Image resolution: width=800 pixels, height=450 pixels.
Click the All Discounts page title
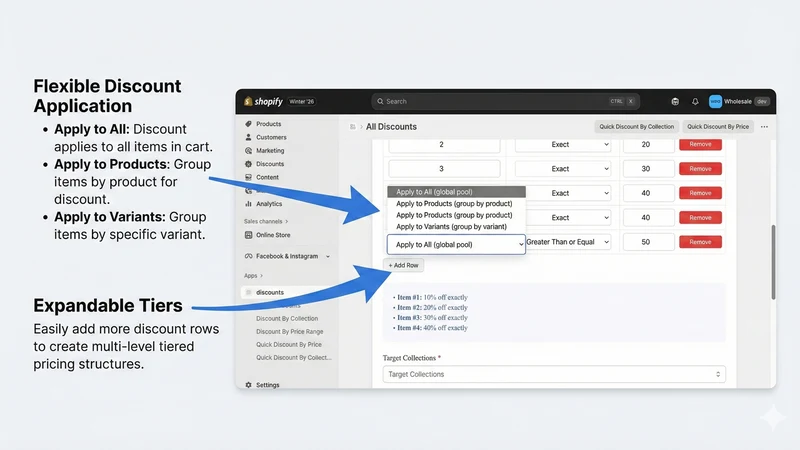[391, 127]
